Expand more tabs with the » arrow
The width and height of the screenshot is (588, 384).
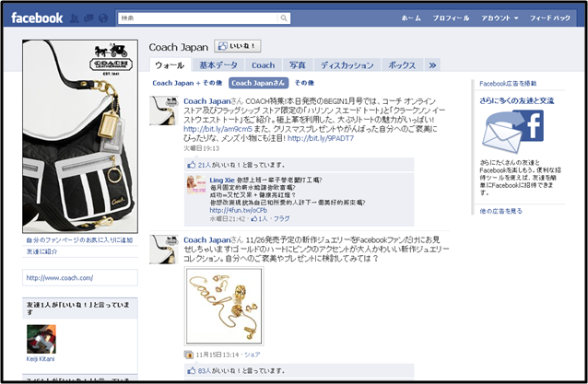[432, 65]
